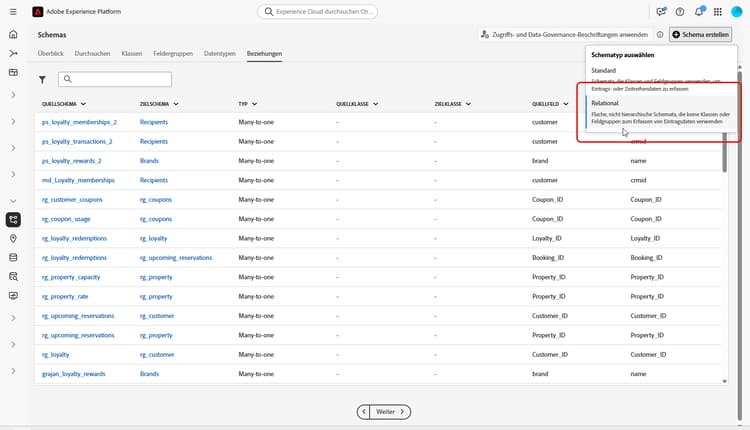Image resolution: width=750 pixels, height=430 pixels.
Task: Open md_Loyalty_memberships schema link
Action: tap(78, 180)
